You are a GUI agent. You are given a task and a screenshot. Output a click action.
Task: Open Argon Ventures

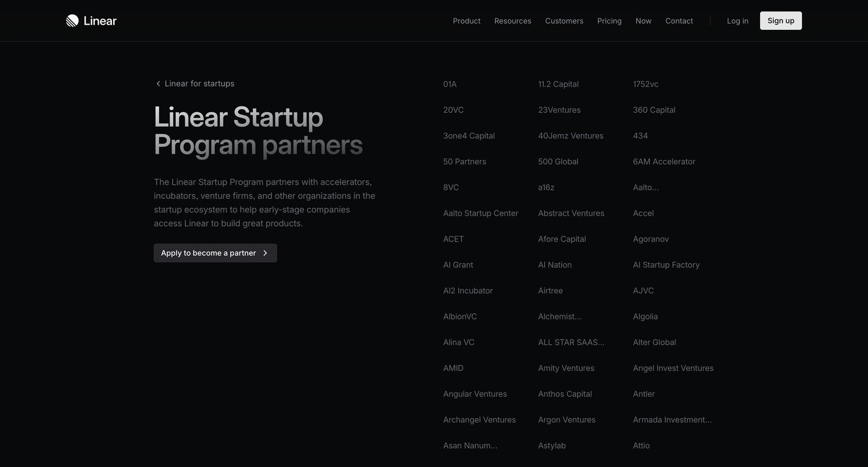click(567, 420)
